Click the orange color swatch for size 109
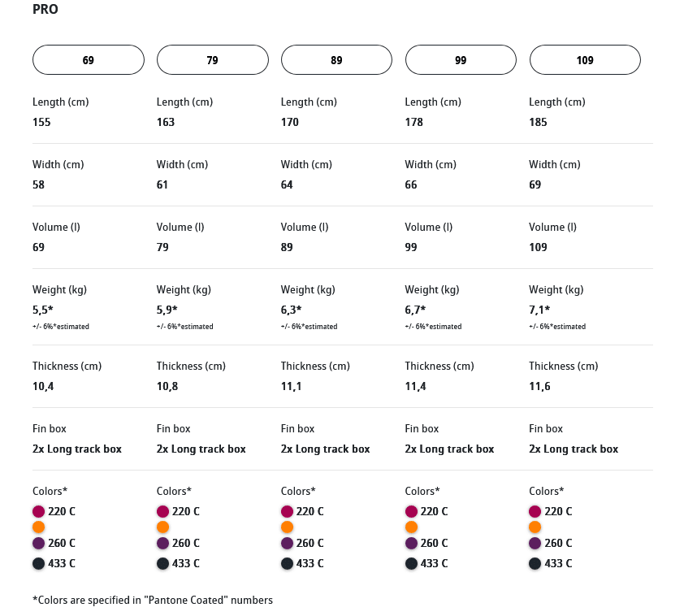This screenshot has height=616, width=684. tap(535, 527)
